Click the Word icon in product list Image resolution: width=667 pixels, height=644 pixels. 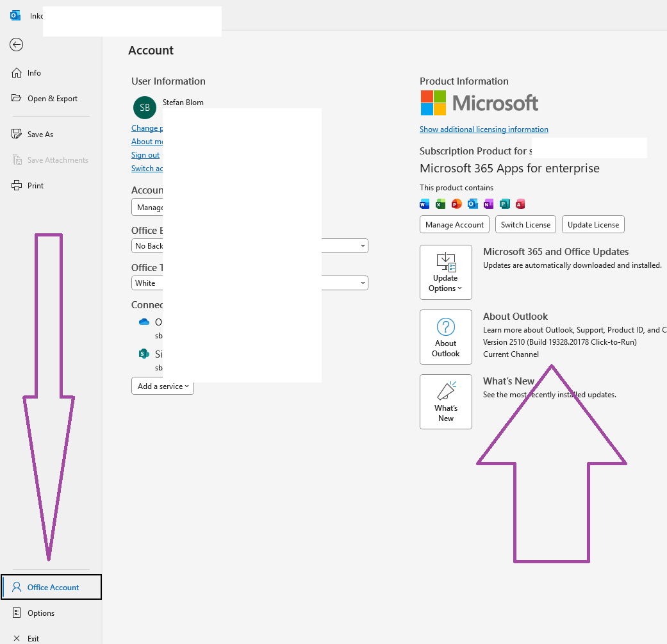425,204
